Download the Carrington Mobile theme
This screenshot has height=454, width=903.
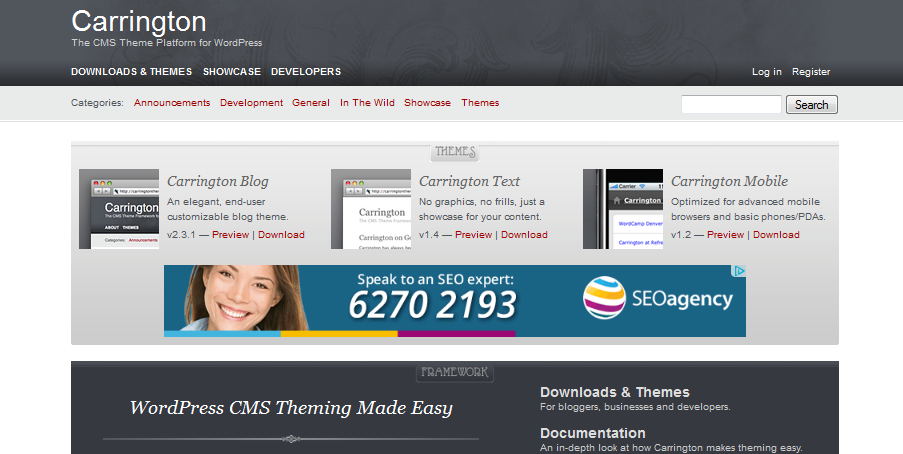pyautogui.click(x=776, y=234)
